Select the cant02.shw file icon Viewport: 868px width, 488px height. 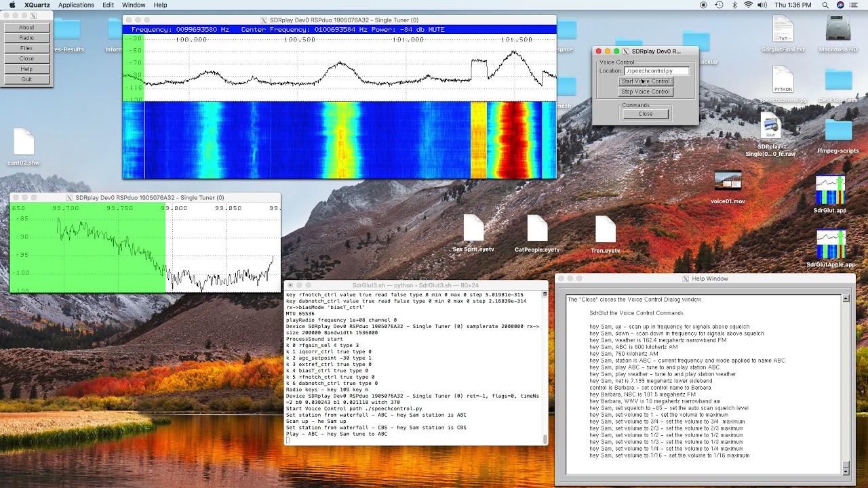[24, 142]
